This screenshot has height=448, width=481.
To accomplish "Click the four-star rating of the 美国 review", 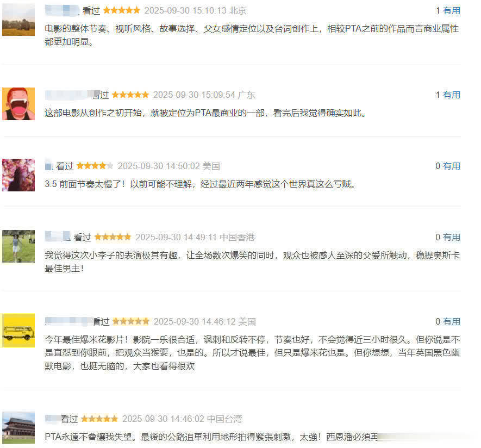I will click(x=95, y=166).
